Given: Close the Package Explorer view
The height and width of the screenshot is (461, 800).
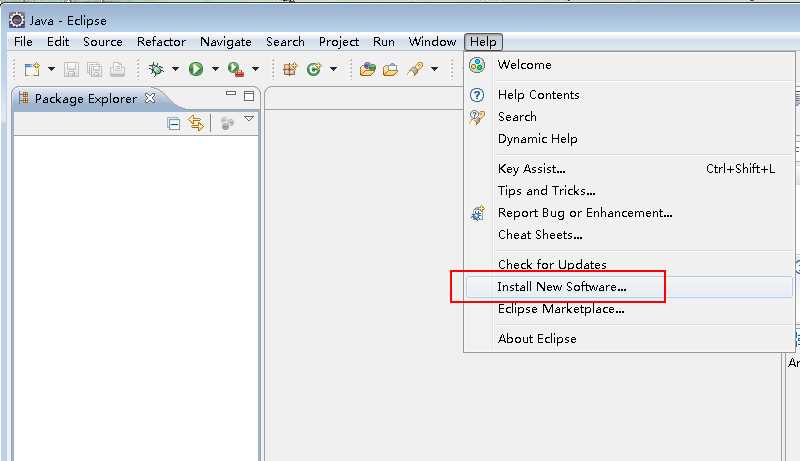Looking at the screenshot, I should click(x=150, y=97).
